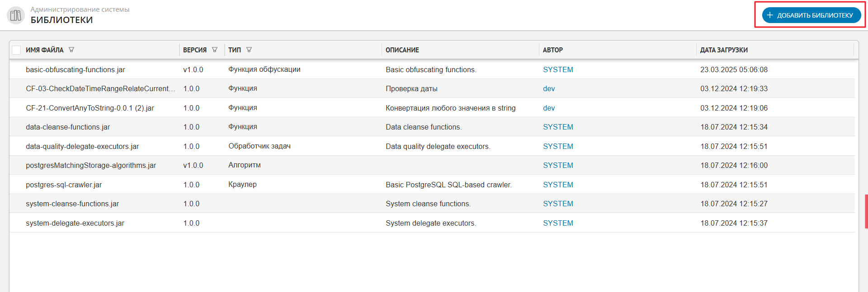Screen dimensions: 868x292
Task: Select postgres-sql-crawler.jar file row
Action: [x=64, y=185]
